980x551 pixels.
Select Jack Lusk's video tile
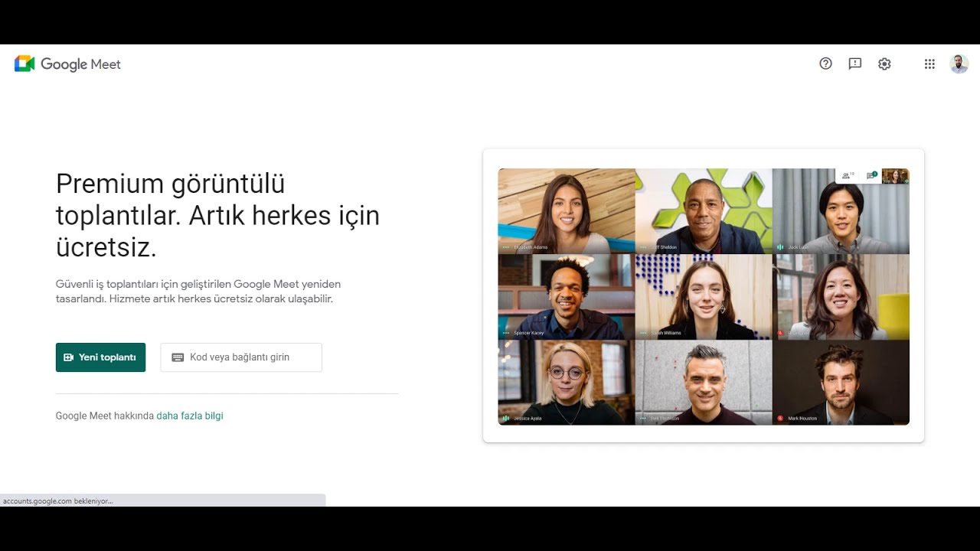pyautogui.click(x=841, y=211)
